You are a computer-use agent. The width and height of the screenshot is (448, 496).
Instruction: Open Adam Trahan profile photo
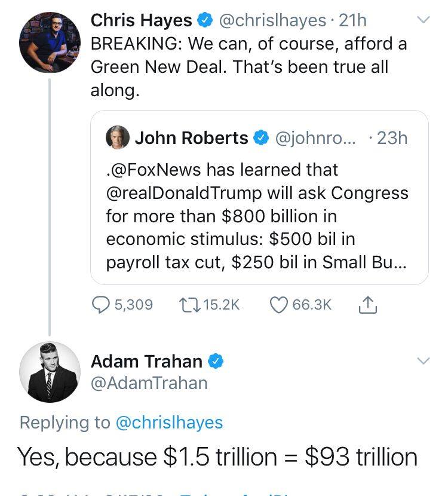50,372
